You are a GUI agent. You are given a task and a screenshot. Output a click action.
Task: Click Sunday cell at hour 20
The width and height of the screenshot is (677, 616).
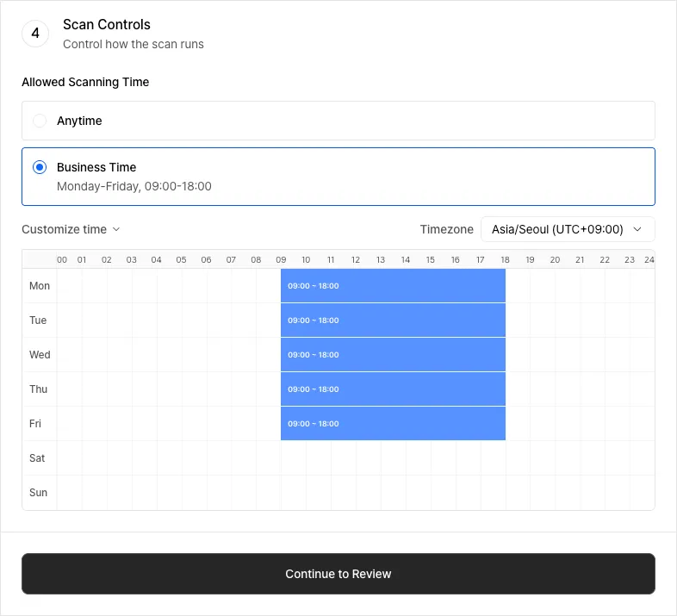pos(567,493)
